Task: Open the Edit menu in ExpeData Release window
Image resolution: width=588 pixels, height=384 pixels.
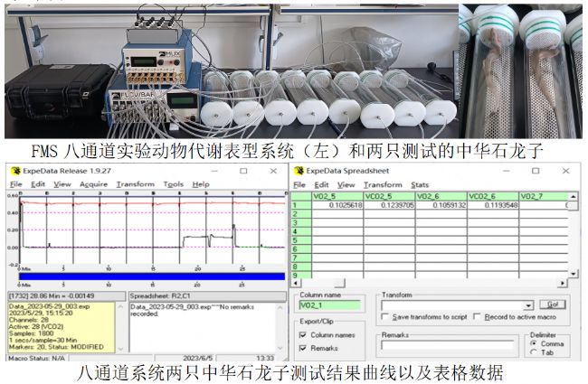Action: (38, 184)
